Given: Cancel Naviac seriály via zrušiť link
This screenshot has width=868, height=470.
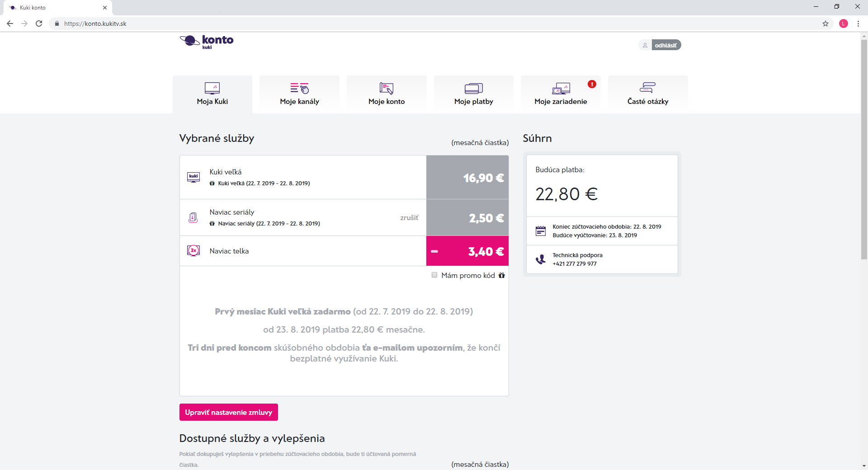Looking at the screenshot, I should [x=409, y=218].
